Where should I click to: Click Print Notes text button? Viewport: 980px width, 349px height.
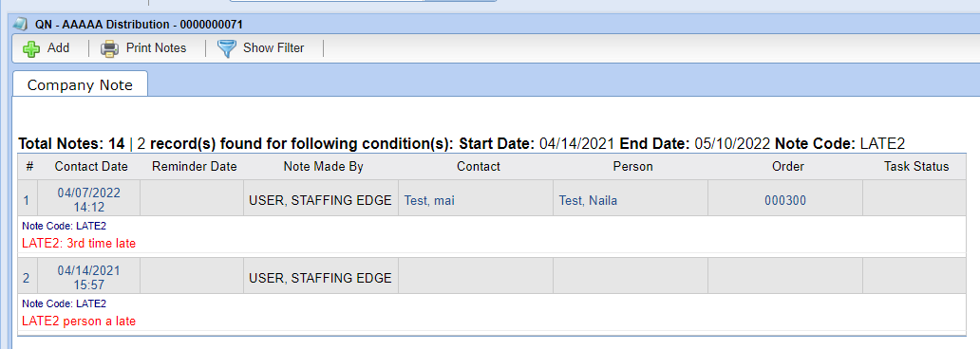[x=157, y=48]
